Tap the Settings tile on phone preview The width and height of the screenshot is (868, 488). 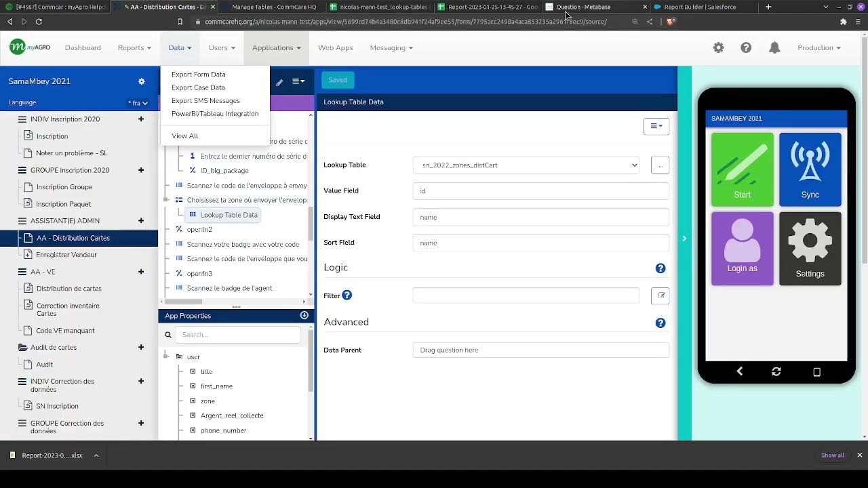tap(810, 249)
